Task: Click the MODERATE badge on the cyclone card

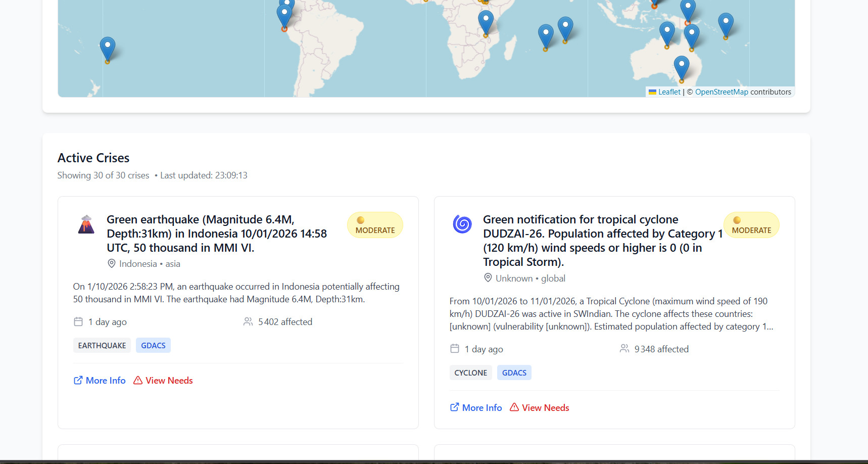Action: pos(751,225)
